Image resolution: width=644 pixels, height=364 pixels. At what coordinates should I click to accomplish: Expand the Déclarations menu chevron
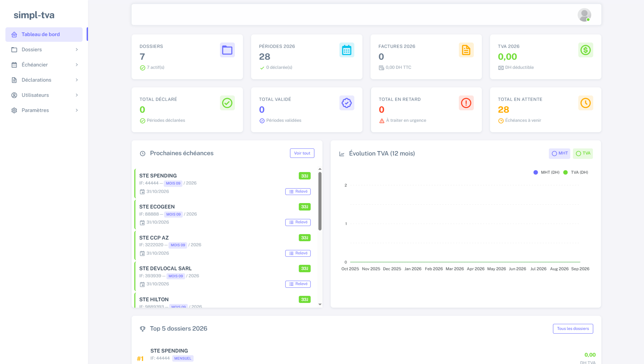pos(77,80)
